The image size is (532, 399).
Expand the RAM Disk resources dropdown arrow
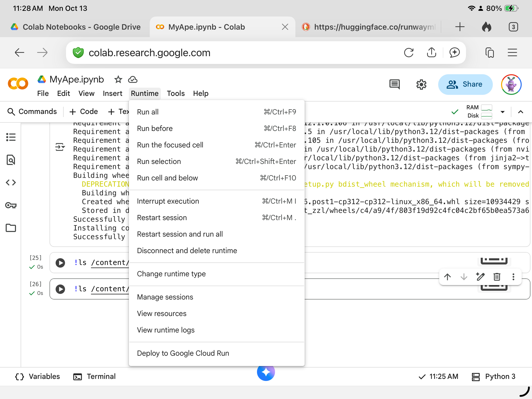point(502,112)
